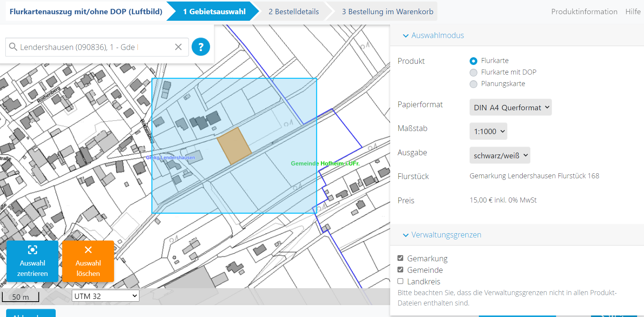This screenshot has width=644, height=317.
Task: Choose the Planungskarte radio button
Action: (473, 84)
